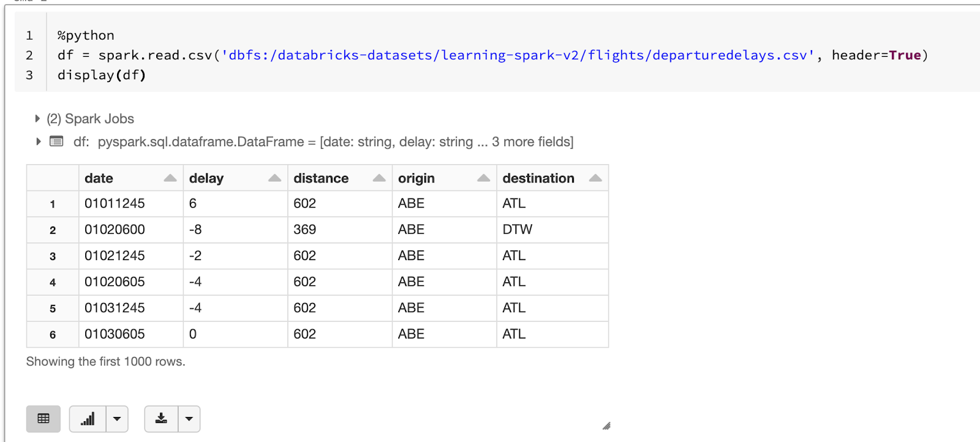This screenshot has height=442, width=980.
Task: Sort by destination column arrow
Action: coord(595,178)
